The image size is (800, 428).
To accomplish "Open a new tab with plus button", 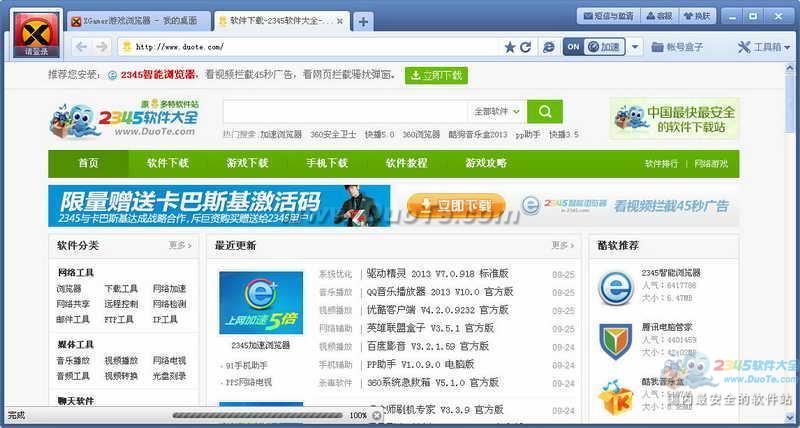I will pos(363,21).
